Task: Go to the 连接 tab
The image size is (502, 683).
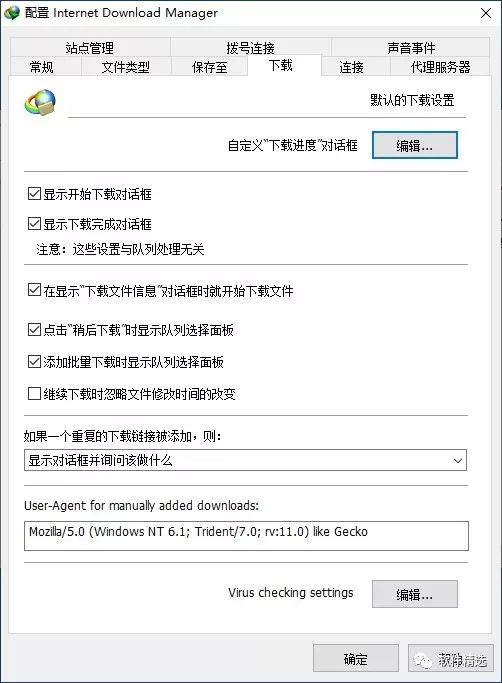Action: 351,67
